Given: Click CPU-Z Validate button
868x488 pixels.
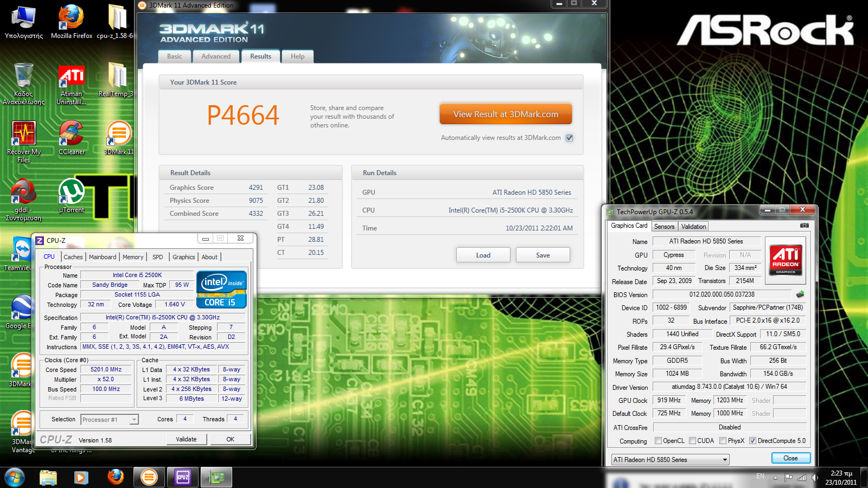Looking at the screenshot, I should (186, 439).
